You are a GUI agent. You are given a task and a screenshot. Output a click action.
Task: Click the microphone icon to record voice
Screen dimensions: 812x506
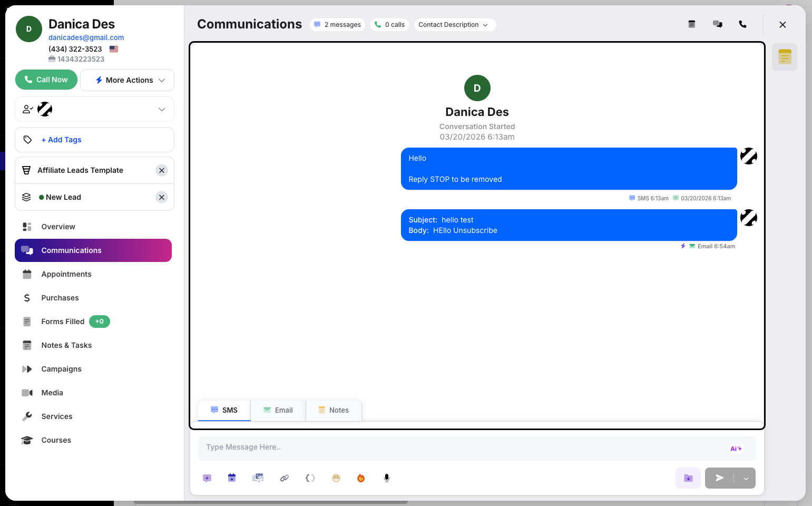pos(387,478)
